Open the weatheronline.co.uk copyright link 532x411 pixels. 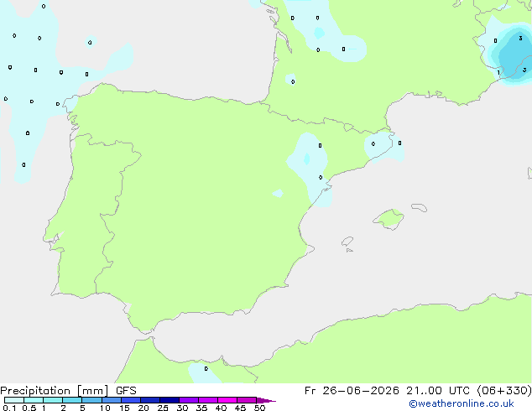tap(462, 403)
